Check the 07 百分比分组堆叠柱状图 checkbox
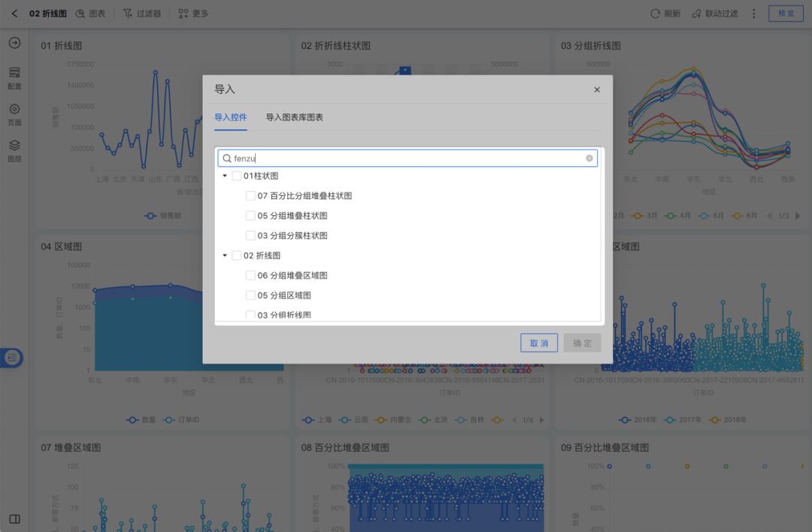Screen dimensions: 812x532 coord(250,195)
